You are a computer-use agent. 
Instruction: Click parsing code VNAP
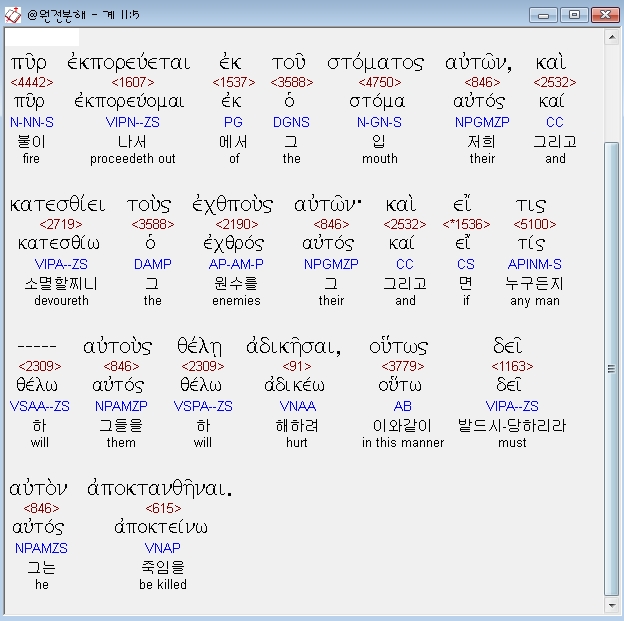[x=163, y=548]
